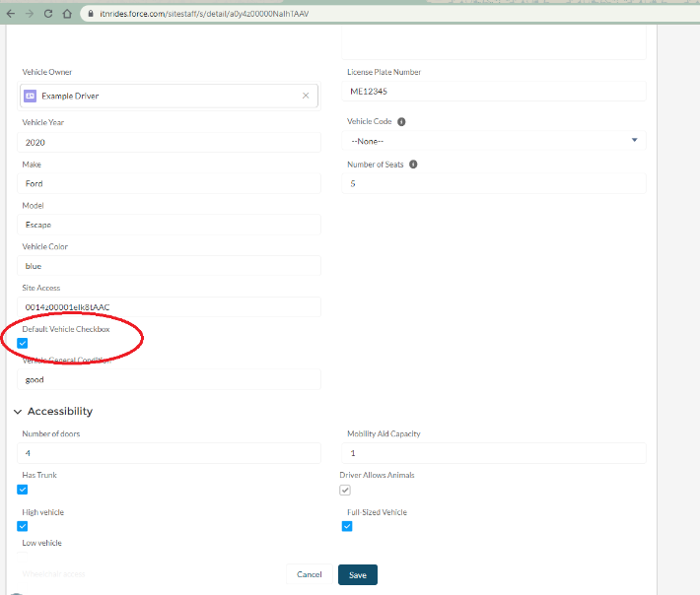Toggle the Has Trunk checkbox

[x=23, y=490]
